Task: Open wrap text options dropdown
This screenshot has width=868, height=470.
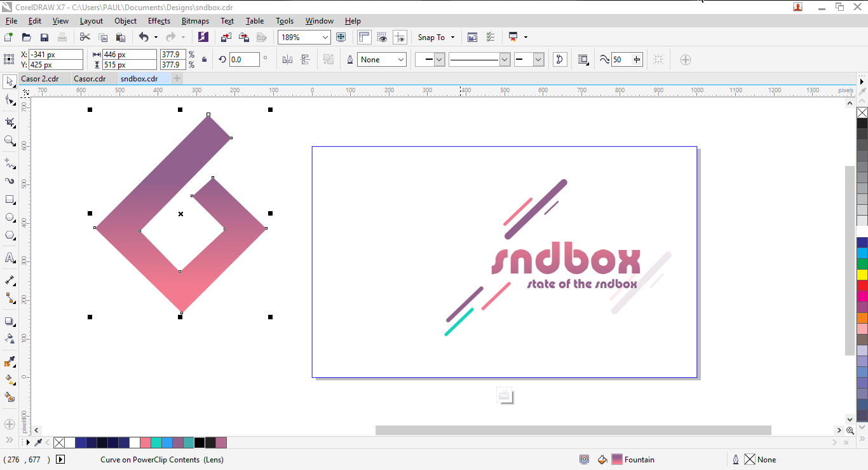Action: (583, 60)
